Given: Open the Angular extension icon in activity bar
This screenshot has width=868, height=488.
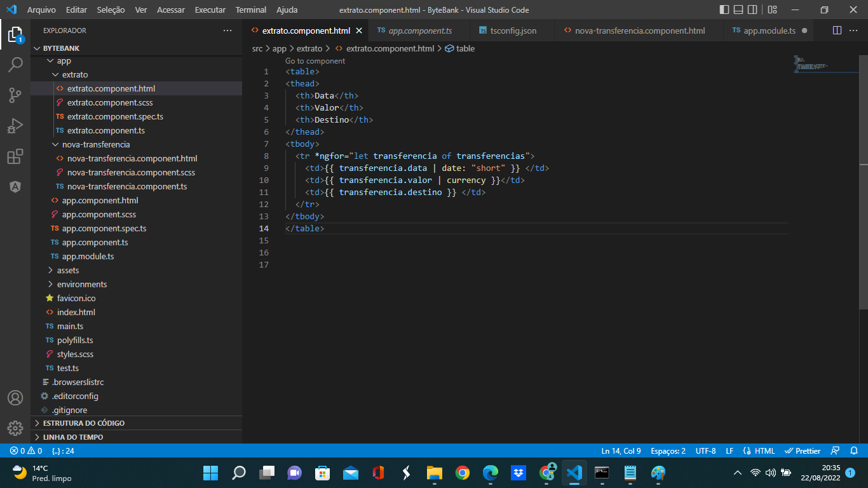Looking at the screenshot, I should pyautogui.click(x=15, y=187).
